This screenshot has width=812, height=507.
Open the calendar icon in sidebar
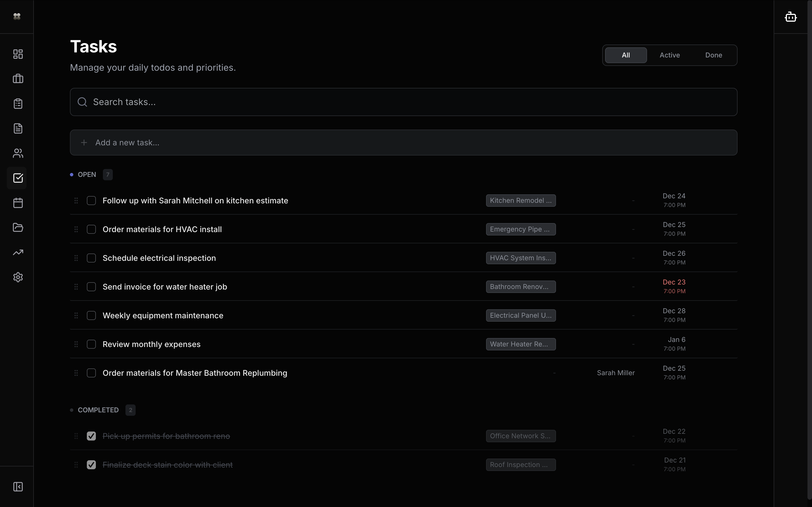pyautogui.click(x=18, y=203)
